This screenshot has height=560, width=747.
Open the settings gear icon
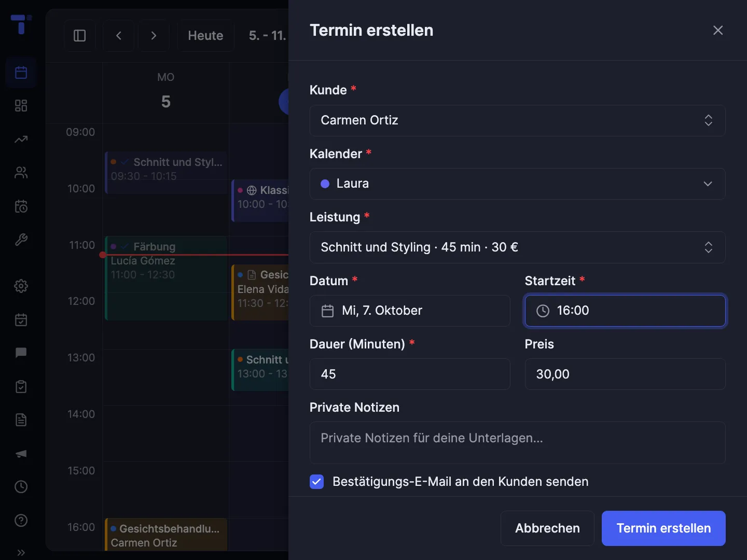pos(21,286)
